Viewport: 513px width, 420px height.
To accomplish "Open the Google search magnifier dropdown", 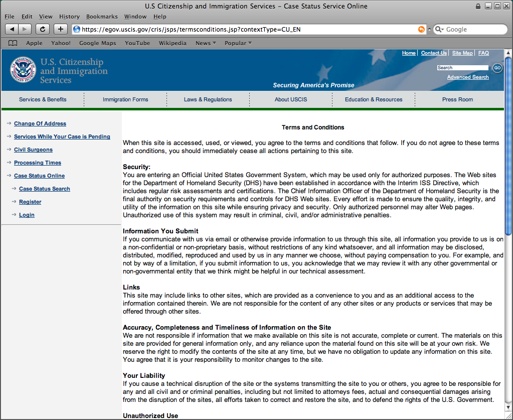I will (440, 29).
